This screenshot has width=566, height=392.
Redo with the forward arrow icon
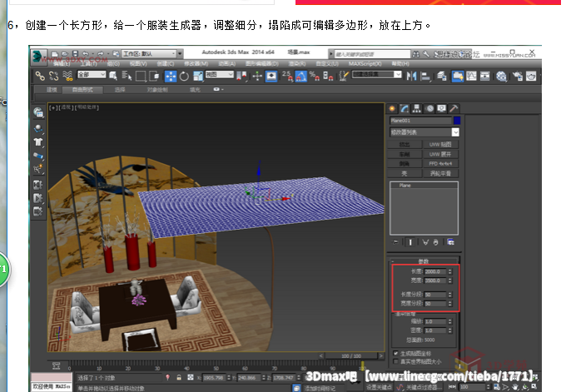click(x=101, y=53)
